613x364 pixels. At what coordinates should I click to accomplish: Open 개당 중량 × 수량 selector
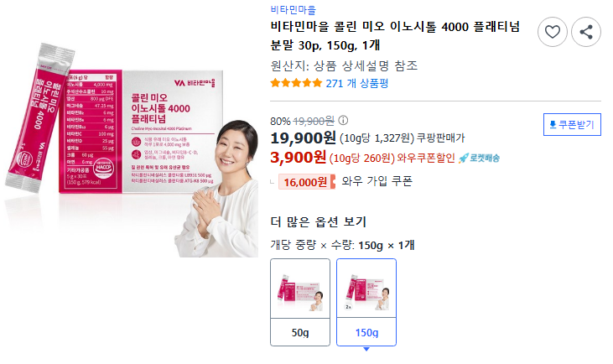coord(342,245)
